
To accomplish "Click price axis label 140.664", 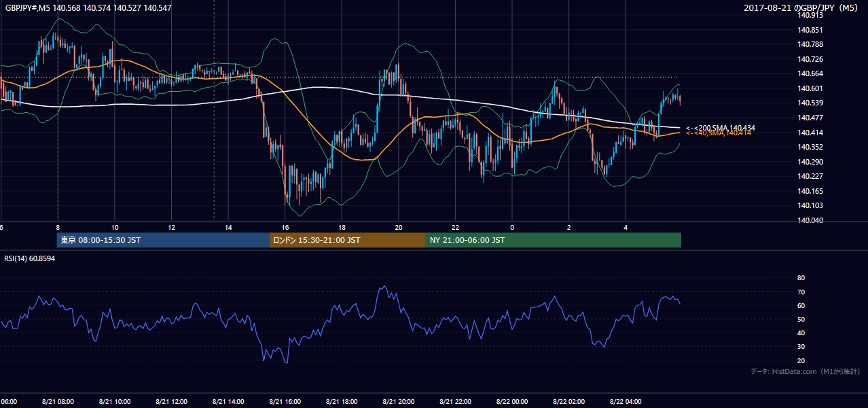I will 810,74.
